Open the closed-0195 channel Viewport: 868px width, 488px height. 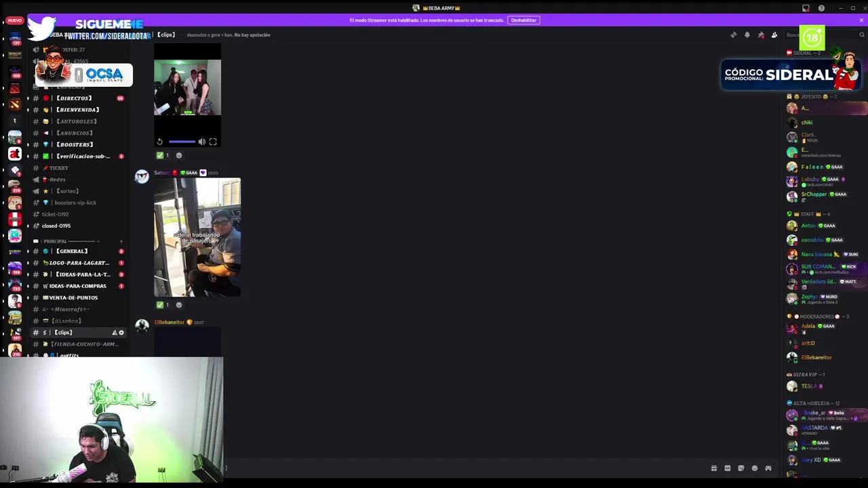(x=79, y=226)
